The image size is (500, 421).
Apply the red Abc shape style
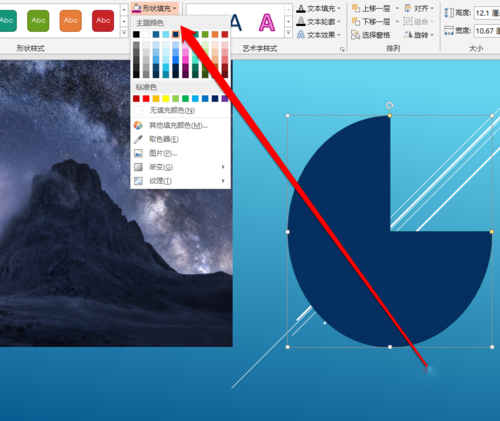click(103, 21)
